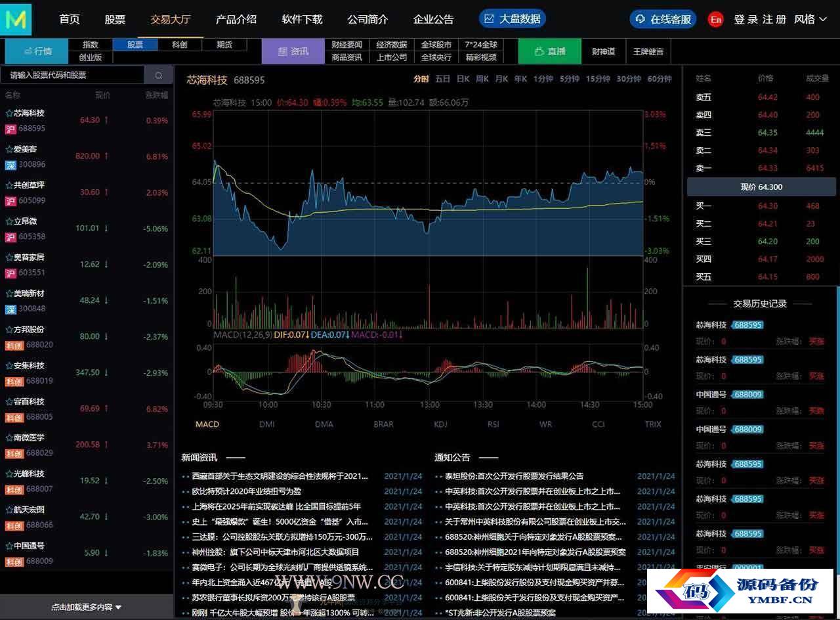840x620 pixels.
Task: Toggle favorite star for 爱美客
Action: click(x=9, y=149)
